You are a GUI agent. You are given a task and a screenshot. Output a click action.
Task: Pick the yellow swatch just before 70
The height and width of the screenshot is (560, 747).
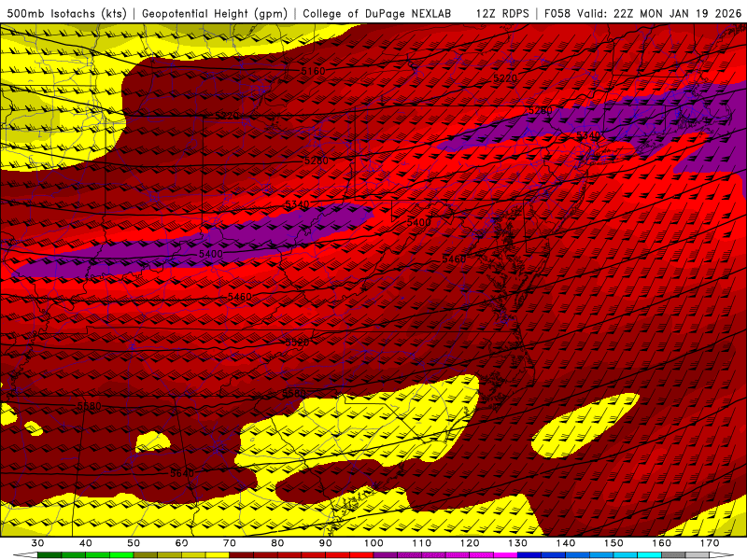217,555
